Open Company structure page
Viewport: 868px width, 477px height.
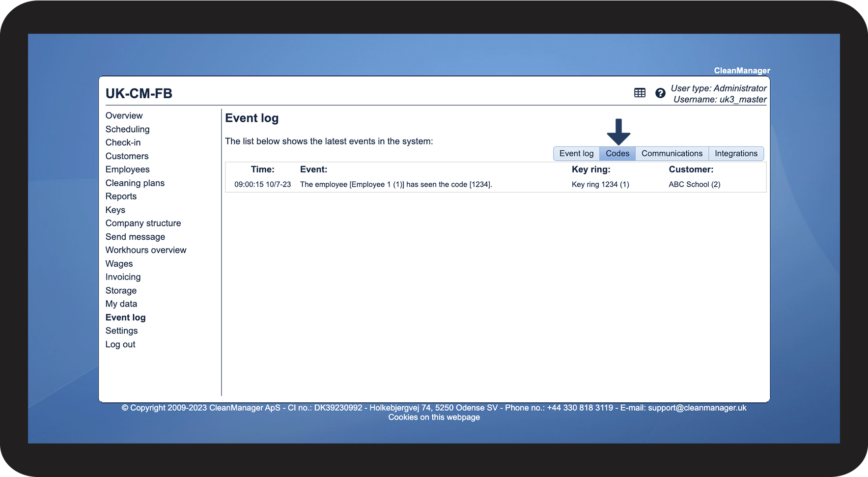pos(143,223)
